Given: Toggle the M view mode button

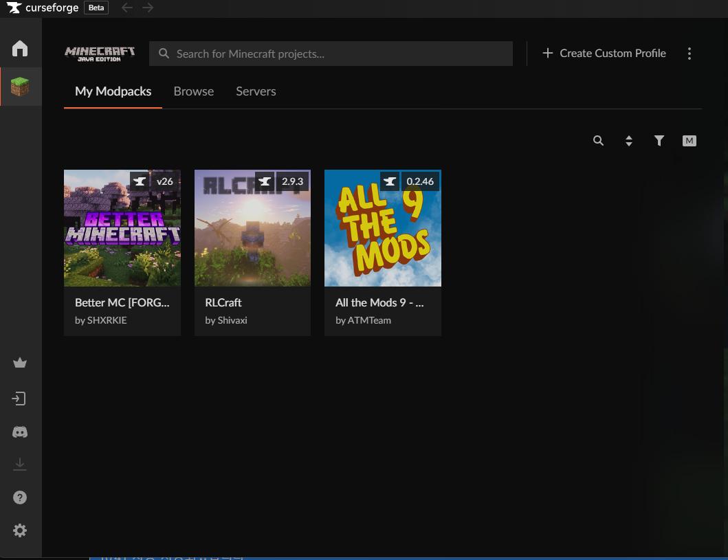Looking at the screenshot, I should pos(689,141).
